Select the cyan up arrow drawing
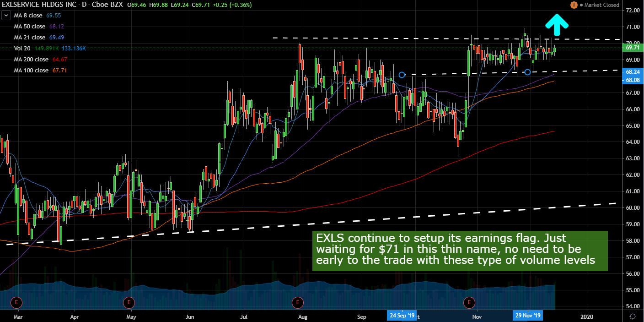Image resolution: width=644 pixels, height=322 pixels. 557,25
